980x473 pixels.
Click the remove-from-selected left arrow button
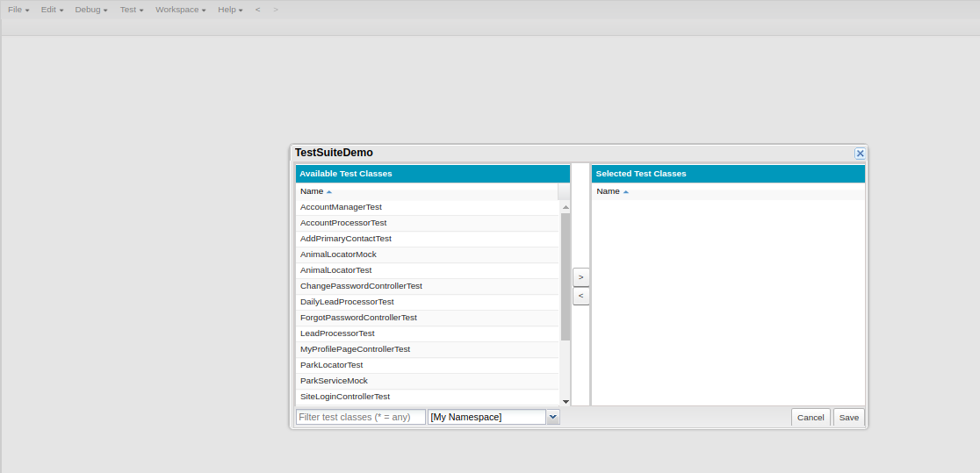pos(580,297)
